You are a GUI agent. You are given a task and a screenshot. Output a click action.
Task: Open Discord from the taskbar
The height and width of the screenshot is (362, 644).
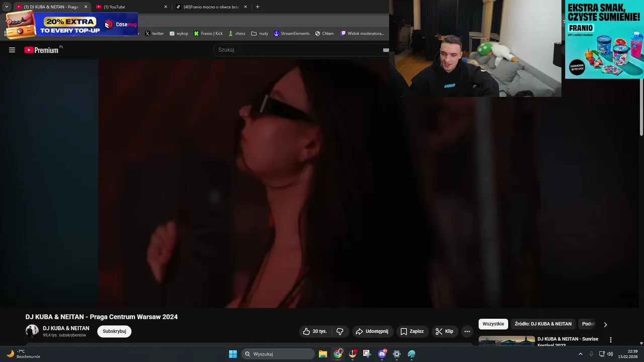pyautogui.click(x=382, y=354)
